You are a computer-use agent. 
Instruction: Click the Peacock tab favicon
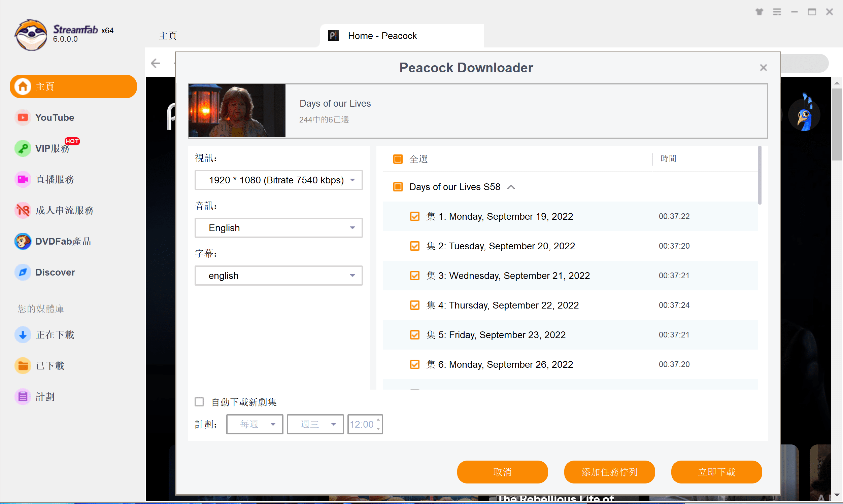point(333,36)
